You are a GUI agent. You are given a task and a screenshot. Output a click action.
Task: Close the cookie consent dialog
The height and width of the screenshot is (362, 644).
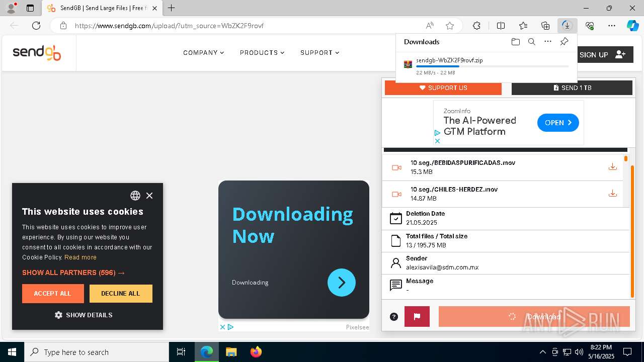click(149, 196)
